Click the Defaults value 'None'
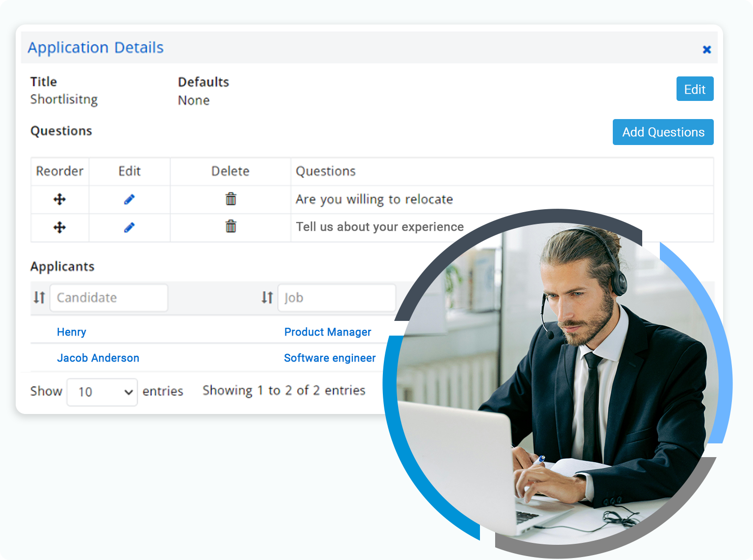 (194, 100)
